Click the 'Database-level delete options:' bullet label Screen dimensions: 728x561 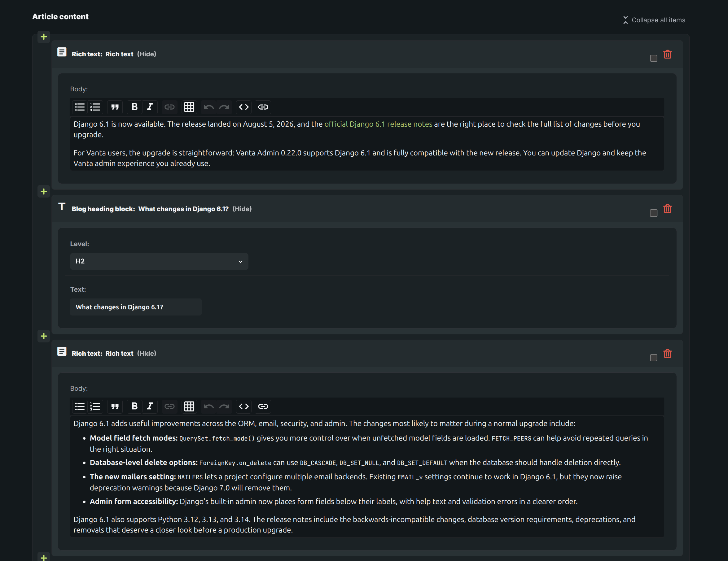(x=144, y=463)
